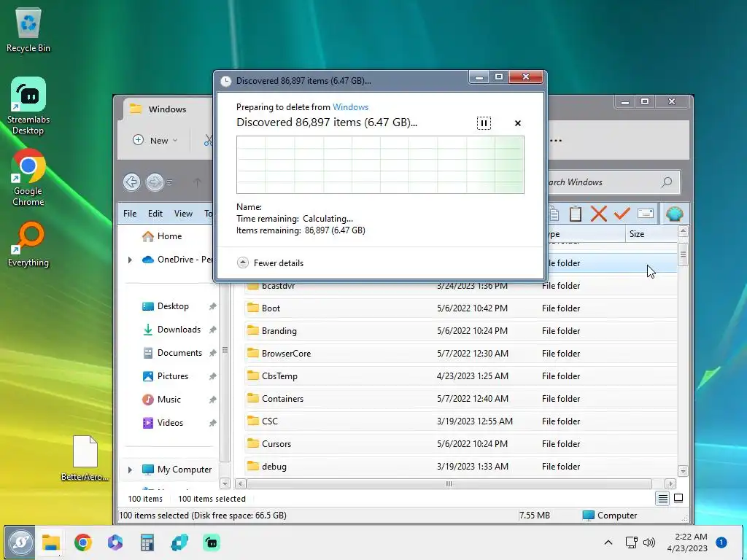Collapse with Fewer details
This screenshot has width=747, height=560.
[x=270, y=262]
